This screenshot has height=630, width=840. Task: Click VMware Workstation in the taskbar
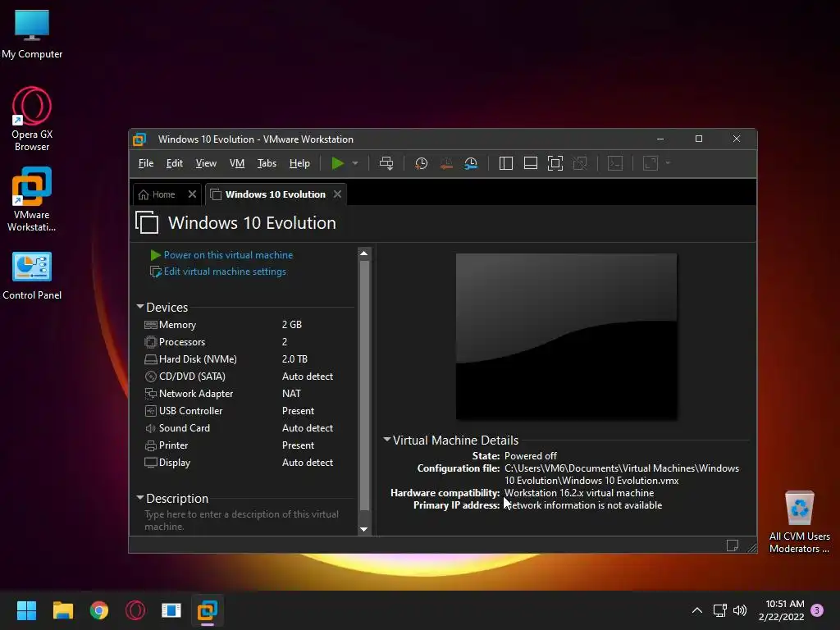[208, 610]
